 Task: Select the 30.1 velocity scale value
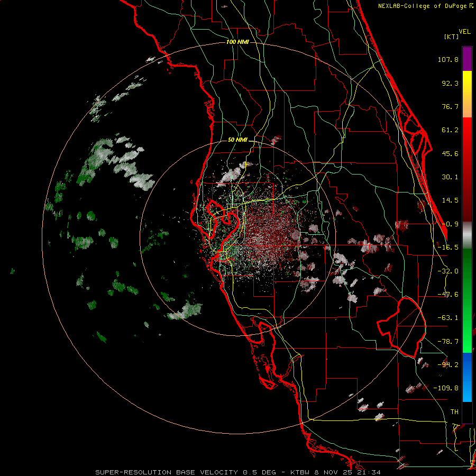(x=450, y=177)
